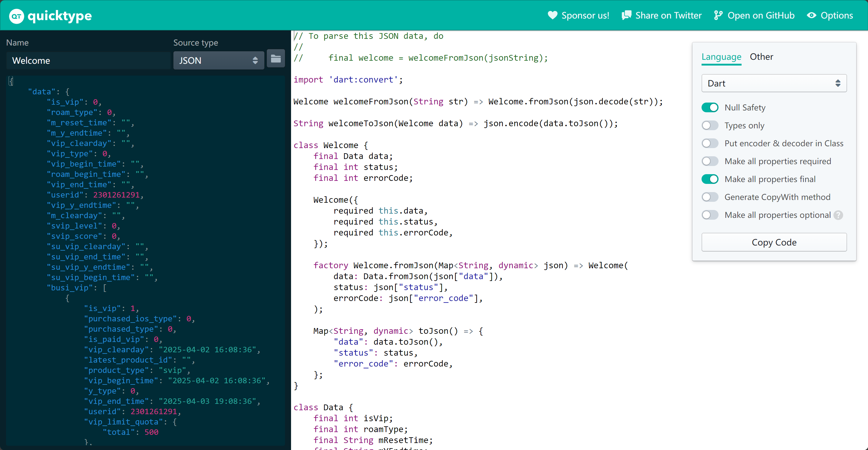This screenshot has height=450, width=868.
Task: Open the Dart language dropdown
Action: [774, 83]
